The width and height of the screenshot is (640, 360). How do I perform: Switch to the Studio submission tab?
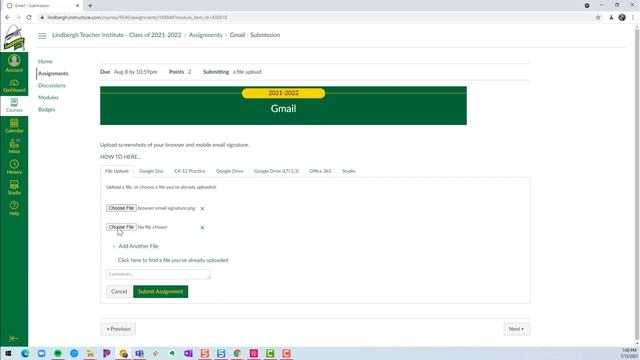[349, 171]
